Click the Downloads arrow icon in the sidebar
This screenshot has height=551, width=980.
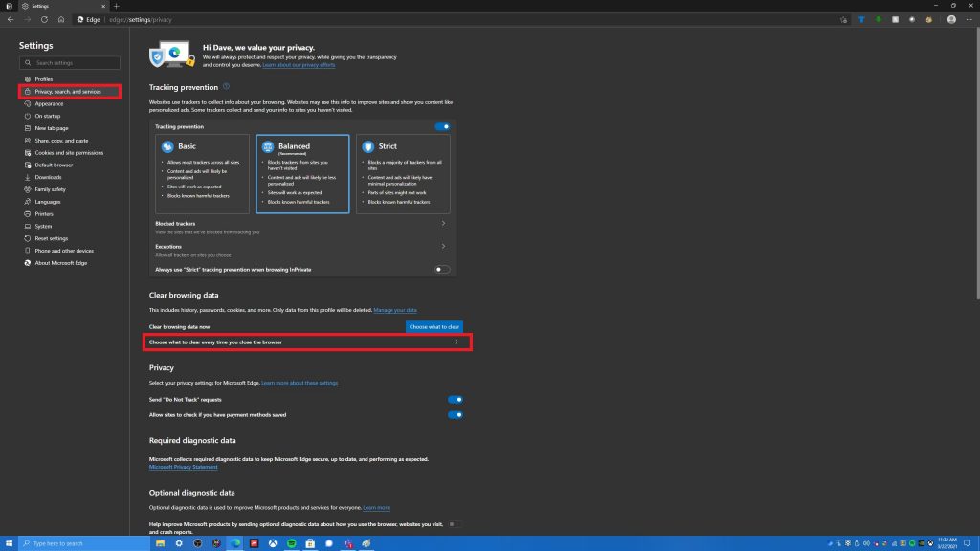pos(28,177)
